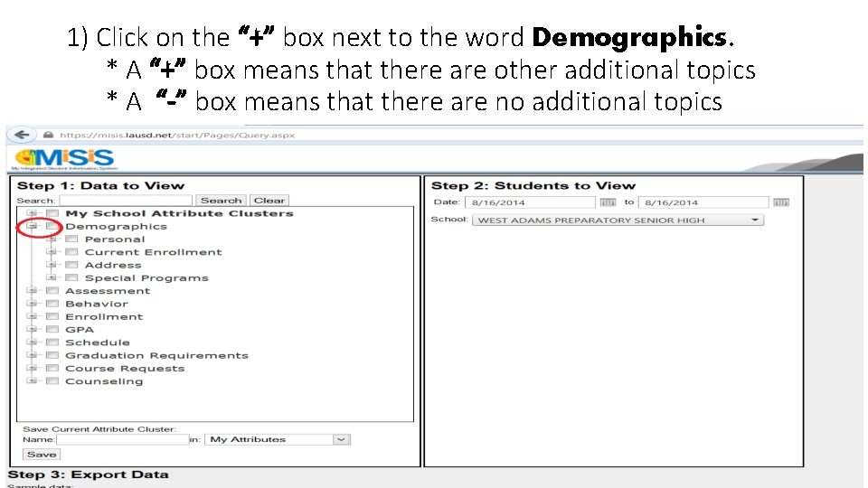The height and width of the screenshot is (488, 868).
Task: Select My School Attribute Clusters label
Action: coord(179,213)
